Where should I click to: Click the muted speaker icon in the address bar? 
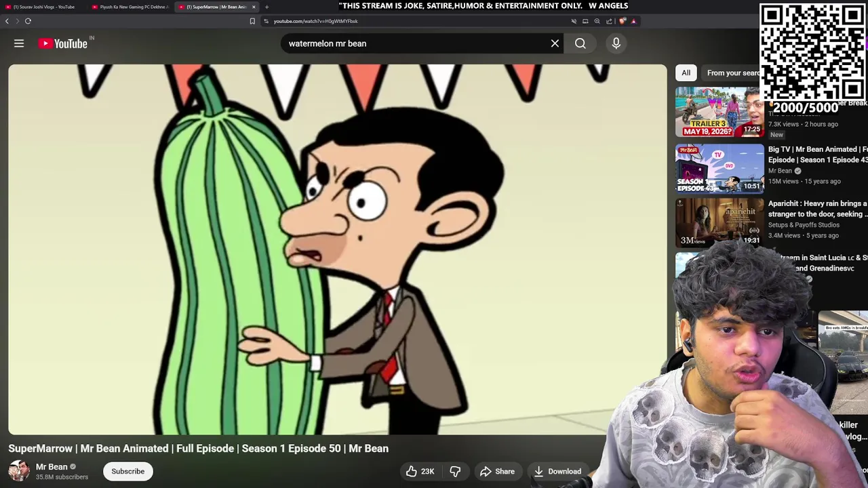point(574,21)
